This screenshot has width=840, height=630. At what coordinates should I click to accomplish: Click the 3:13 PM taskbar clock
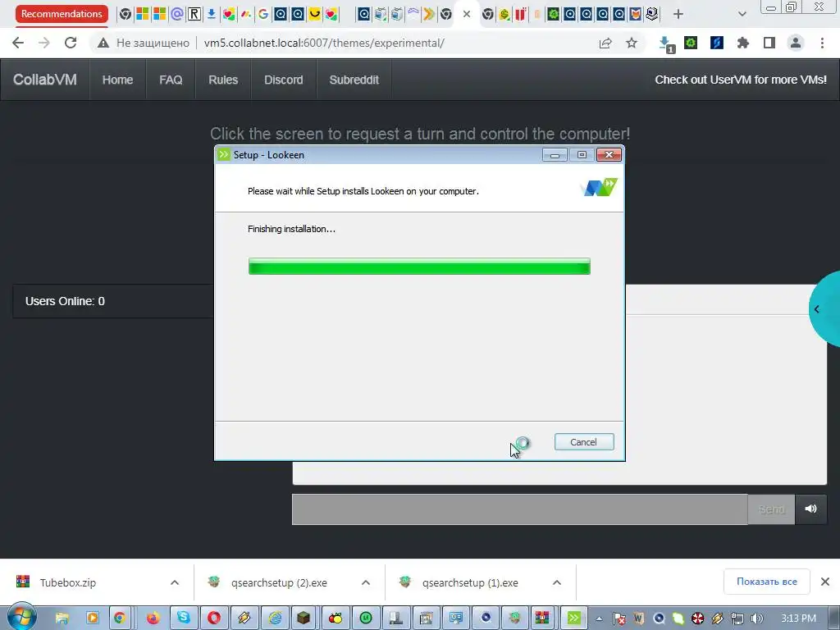[x=799, y=619]
